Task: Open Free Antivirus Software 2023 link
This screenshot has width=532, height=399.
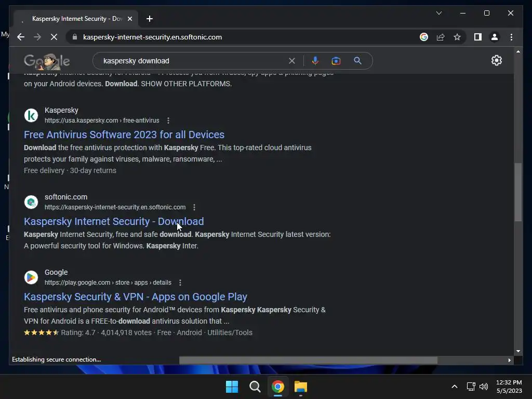Action: pyautogui.click(x=124, y=135)
